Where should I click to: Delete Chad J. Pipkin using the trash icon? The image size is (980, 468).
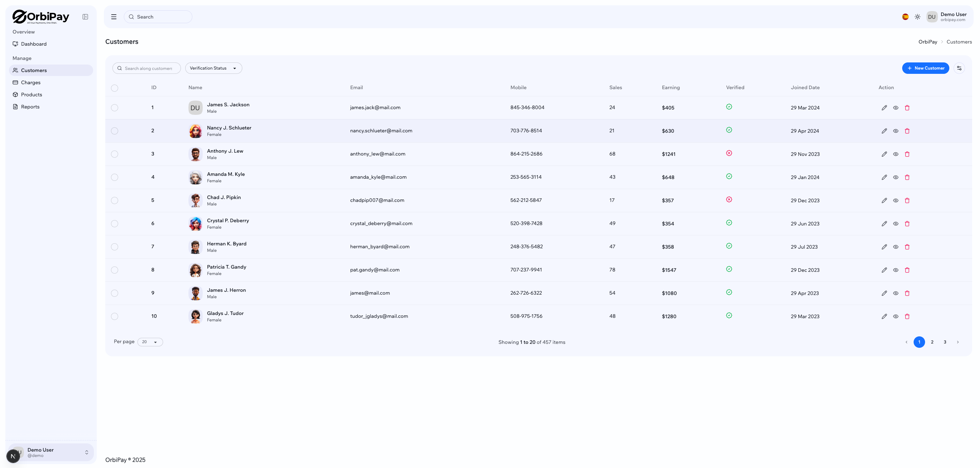(x=907, y=200)
